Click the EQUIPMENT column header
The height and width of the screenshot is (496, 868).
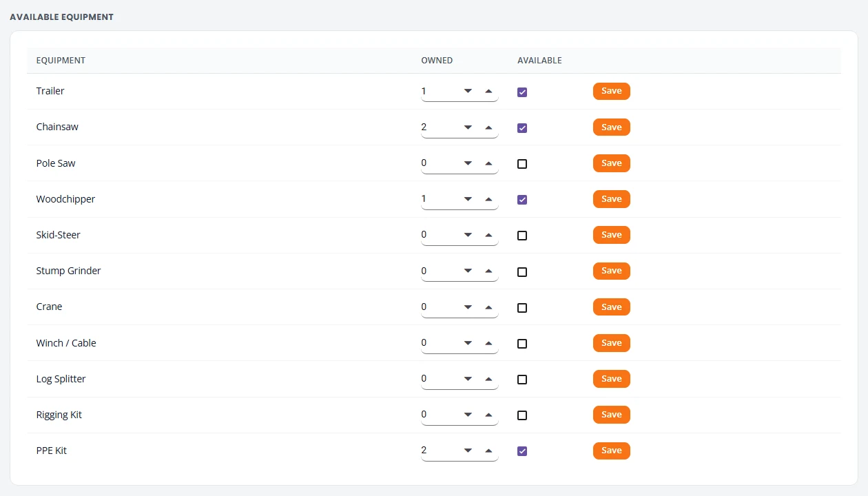point(61,61)
